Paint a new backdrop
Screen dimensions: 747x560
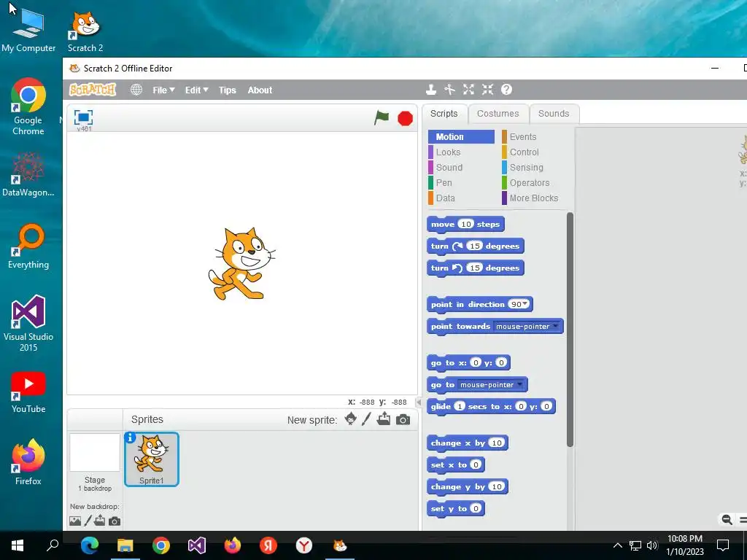pyautogui.click(x=88, y=521)
